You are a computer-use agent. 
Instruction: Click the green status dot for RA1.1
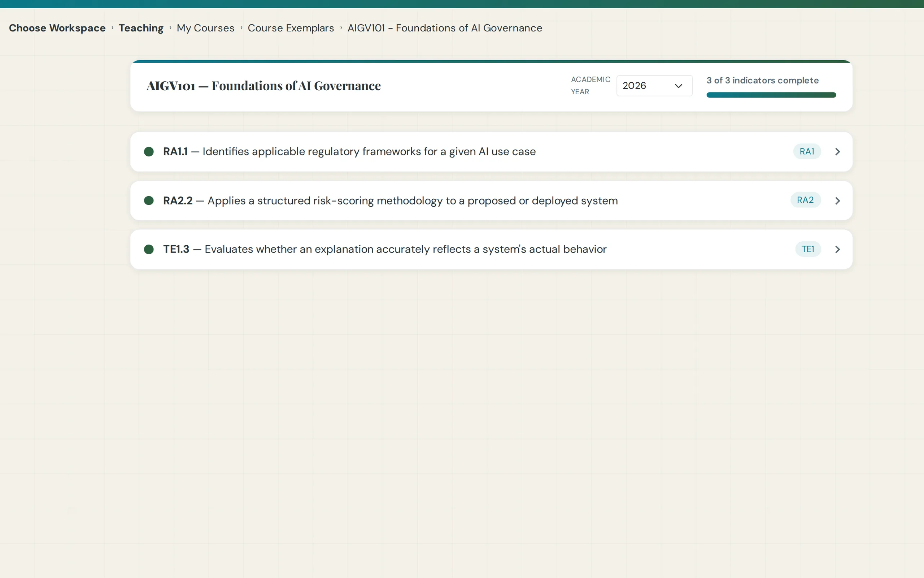149,152
